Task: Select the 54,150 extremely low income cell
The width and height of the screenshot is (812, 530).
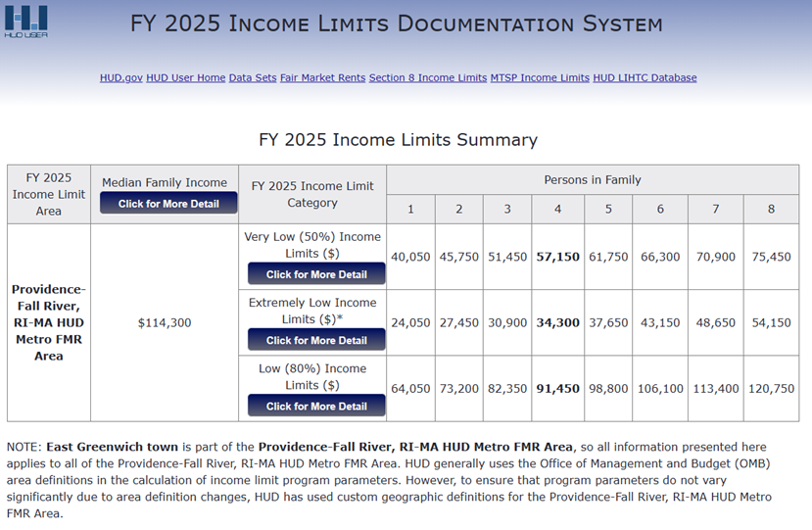Action: point(771,322)
